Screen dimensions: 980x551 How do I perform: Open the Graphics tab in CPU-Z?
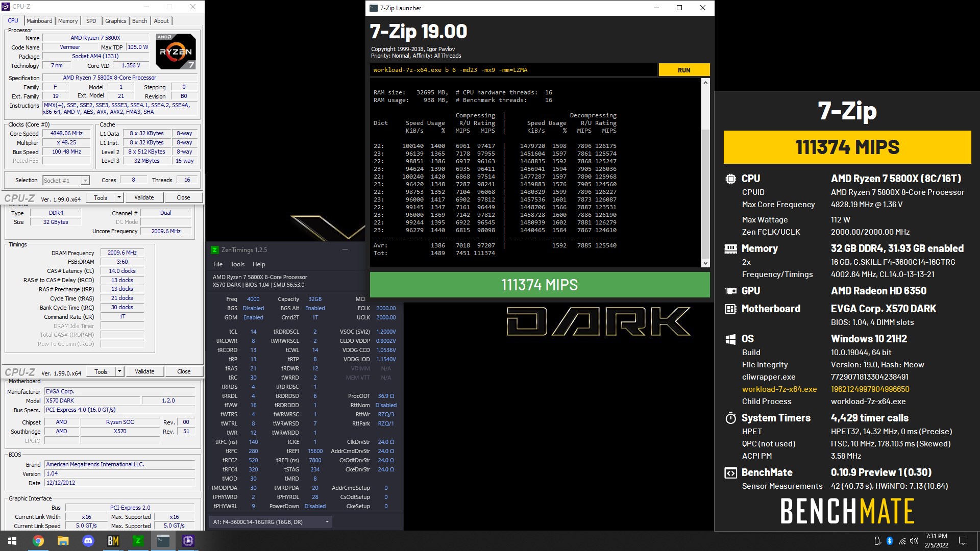click(x=116, y=21)
